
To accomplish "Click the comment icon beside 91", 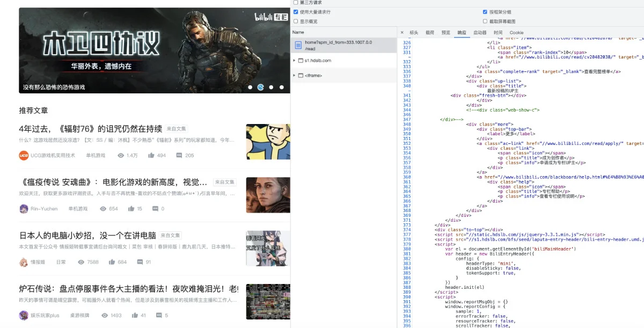I will pos(140,262).
